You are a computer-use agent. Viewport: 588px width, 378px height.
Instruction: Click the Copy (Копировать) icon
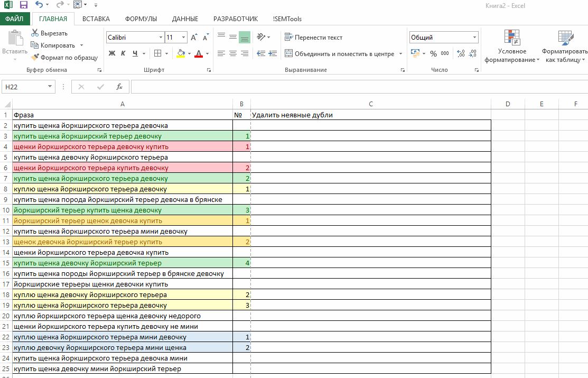click(x=34, y=45)
